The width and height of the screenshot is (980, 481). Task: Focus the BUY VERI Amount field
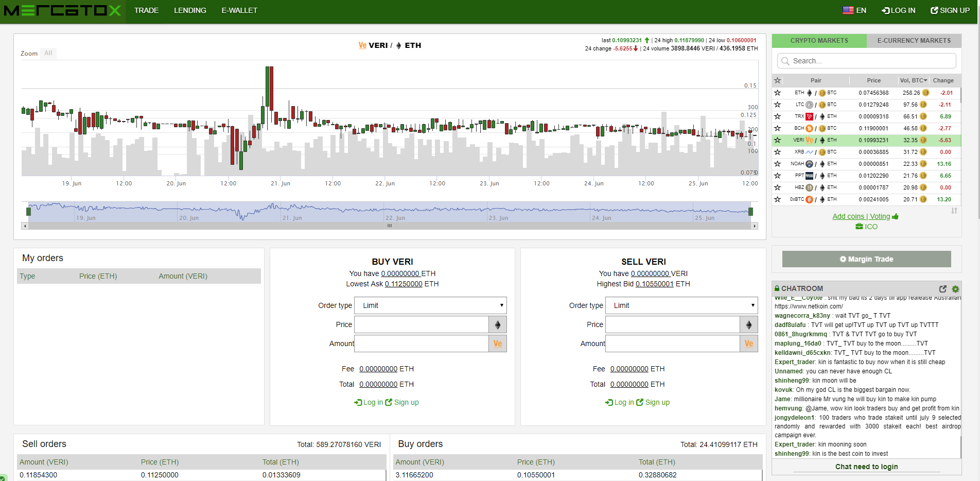[x=422, y=343]
